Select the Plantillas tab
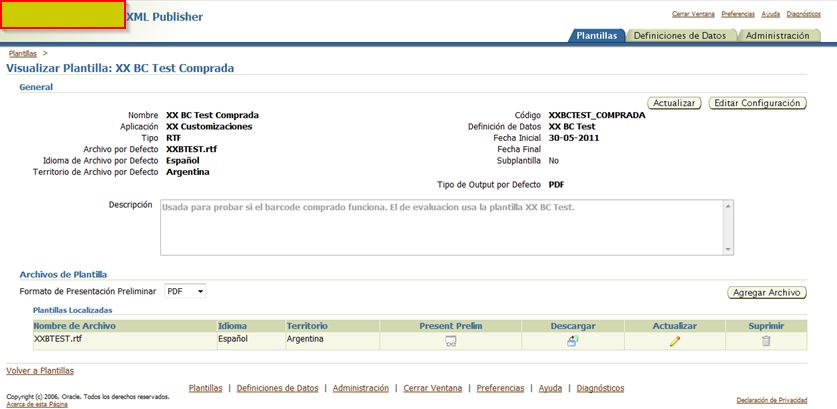837x409 pixels. coord(597,36)
